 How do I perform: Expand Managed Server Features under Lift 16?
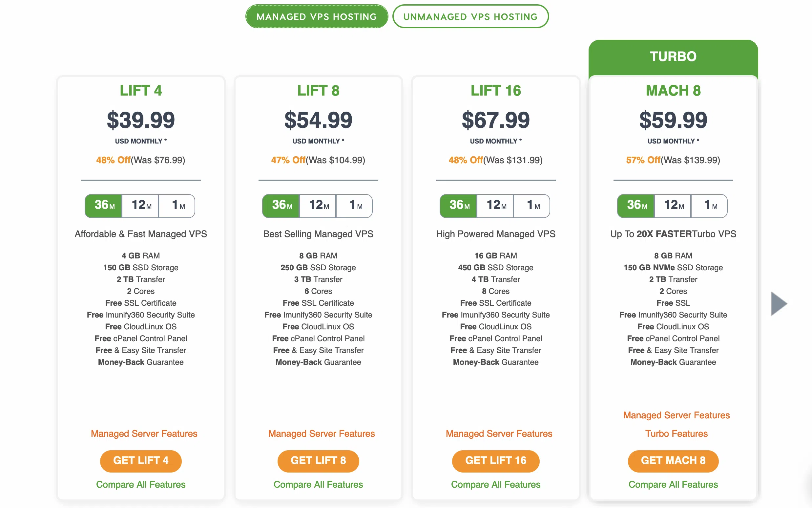pos(499,433)
